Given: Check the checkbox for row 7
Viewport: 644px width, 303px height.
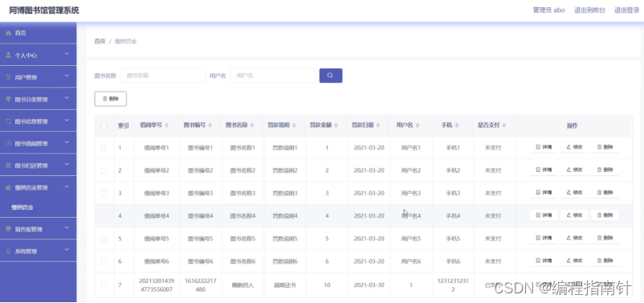Looking at the screenshot, I should (x=104, y=285).
